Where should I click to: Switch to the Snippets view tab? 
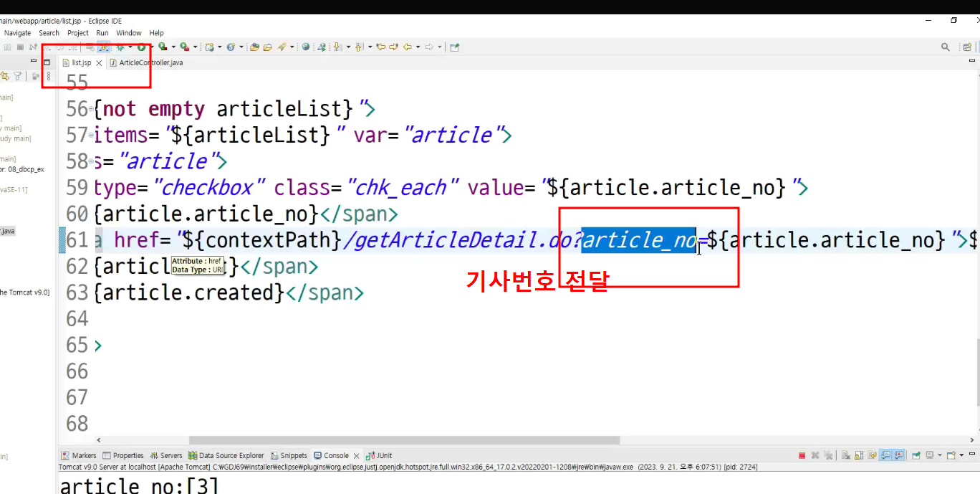point(289,455)
